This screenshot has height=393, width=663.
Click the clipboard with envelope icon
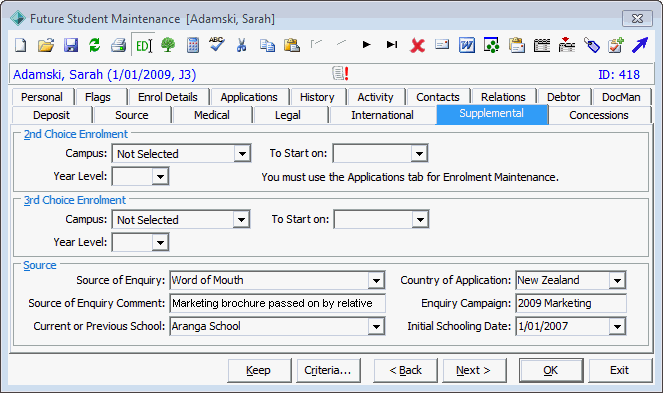click(517, 45)
